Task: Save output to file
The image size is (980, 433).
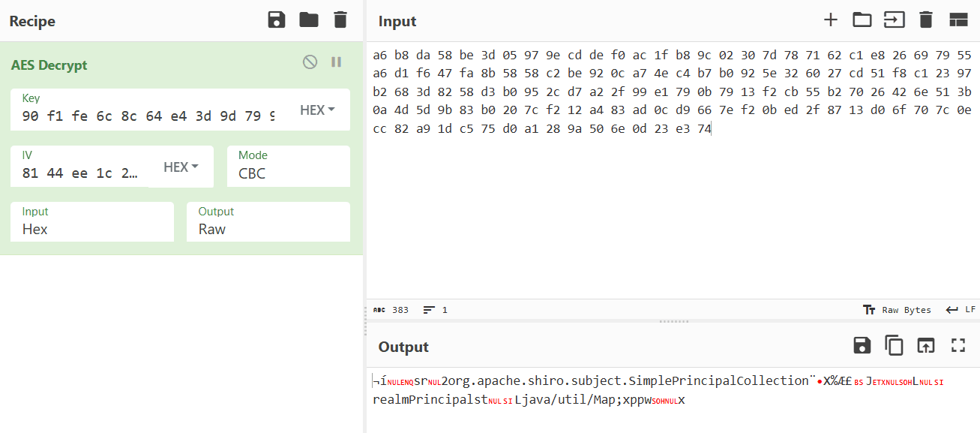Action: 862,345
